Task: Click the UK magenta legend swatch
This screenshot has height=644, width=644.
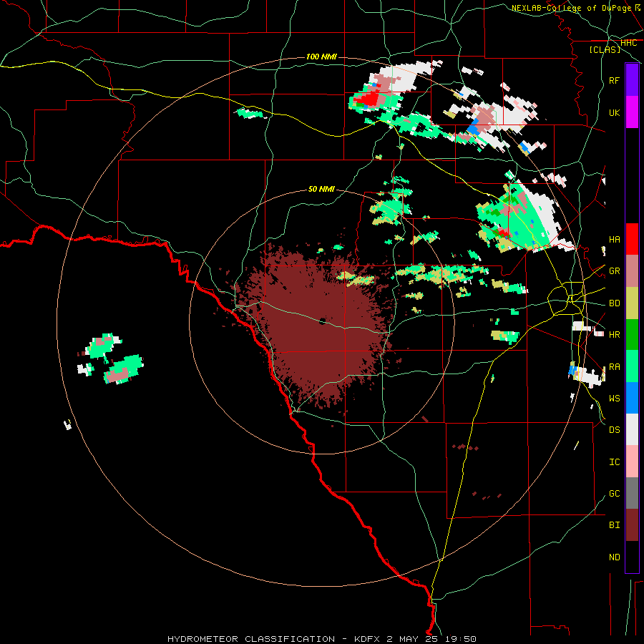Action: pyautogui.click(x=632, y=112)
